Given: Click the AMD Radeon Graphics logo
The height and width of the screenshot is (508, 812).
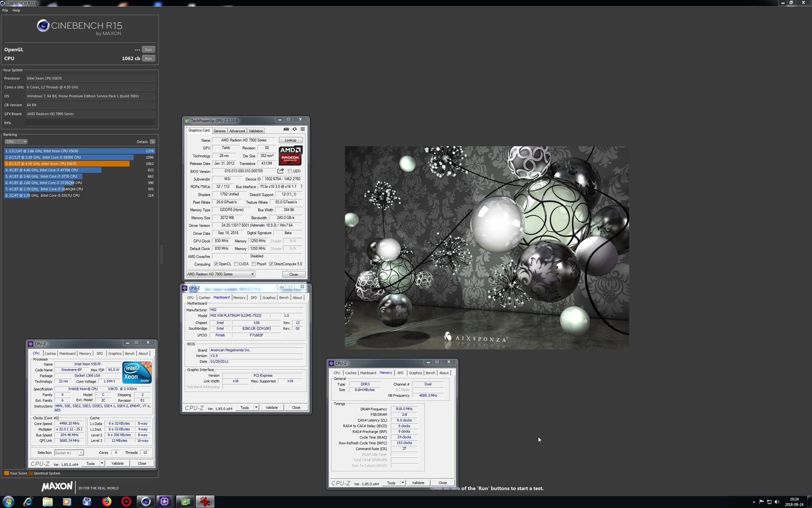Looking at the screenshot, I should tap(290, 155).
